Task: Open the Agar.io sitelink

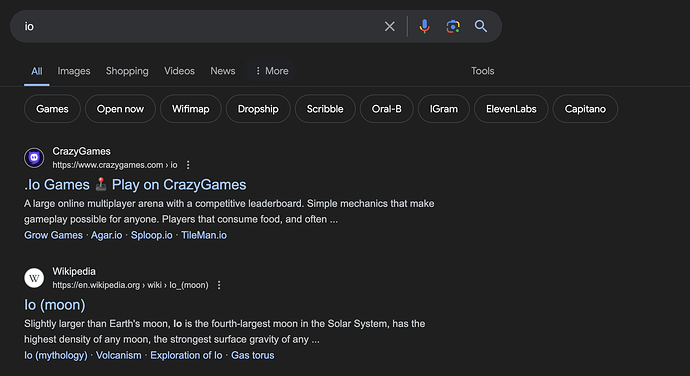Action: tap(106, 235)
